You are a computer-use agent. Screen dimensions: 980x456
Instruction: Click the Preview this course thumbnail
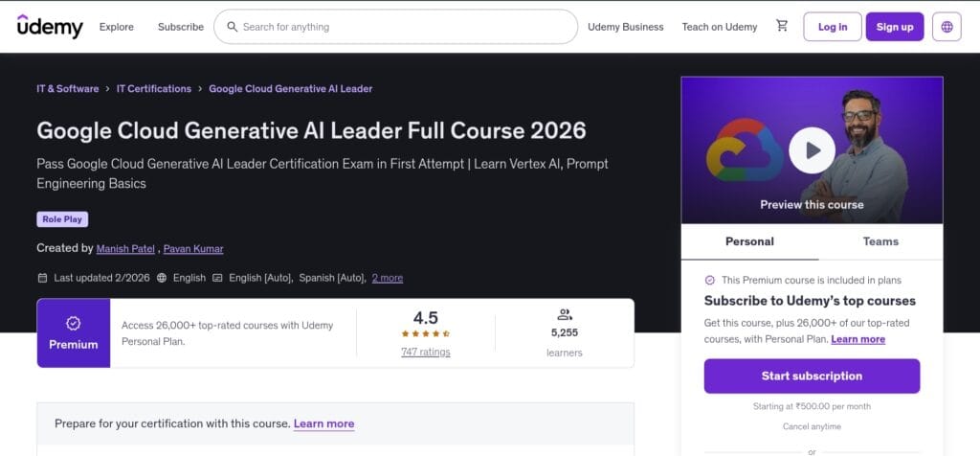tap(812, 150)
